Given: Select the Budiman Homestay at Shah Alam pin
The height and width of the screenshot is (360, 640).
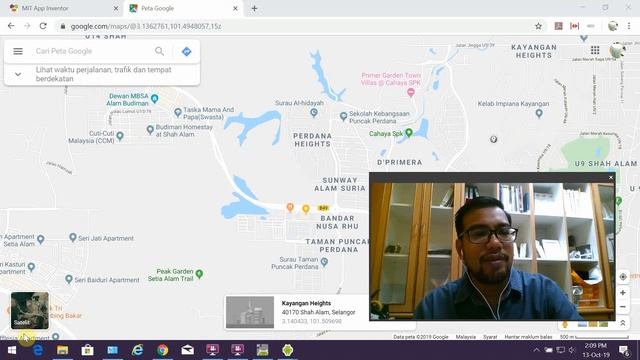Looking at the screenshot, I should pos(150,130).
